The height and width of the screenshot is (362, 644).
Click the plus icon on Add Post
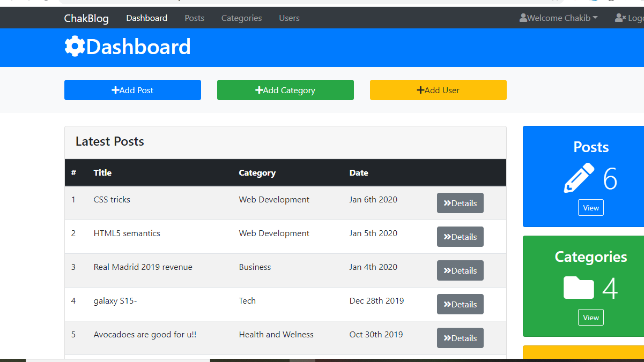coord(115,90)
